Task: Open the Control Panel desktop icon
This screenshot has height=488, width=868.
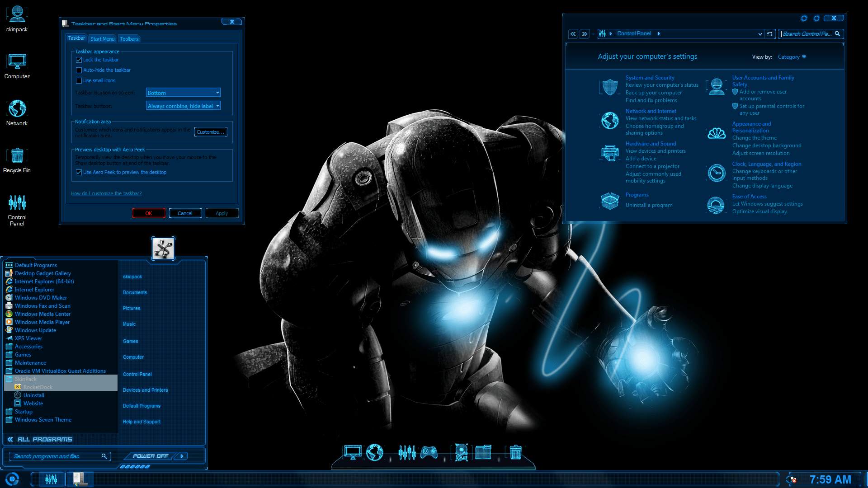Action: coord(17,210)
